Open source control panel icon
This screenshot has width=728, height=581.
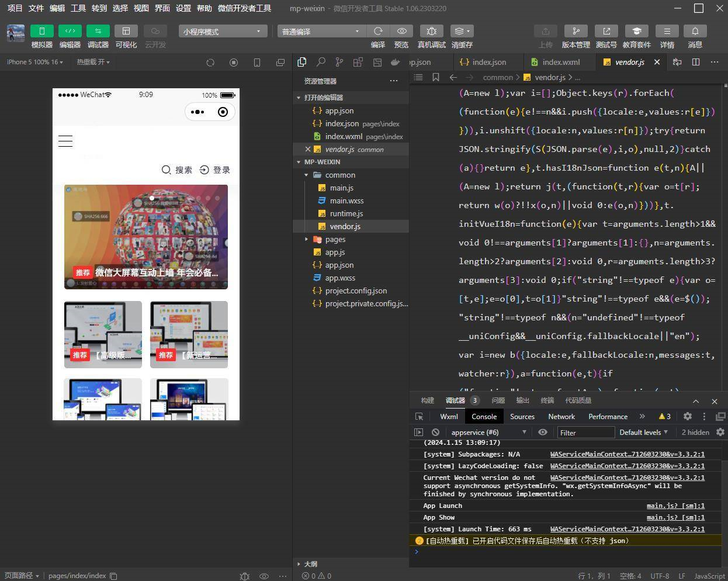click(x=339, y=62)
